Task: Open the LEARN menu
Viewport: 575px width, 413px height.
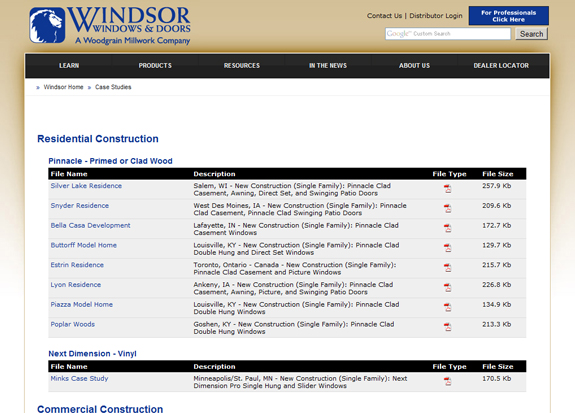Action: (x=69, y=66)
